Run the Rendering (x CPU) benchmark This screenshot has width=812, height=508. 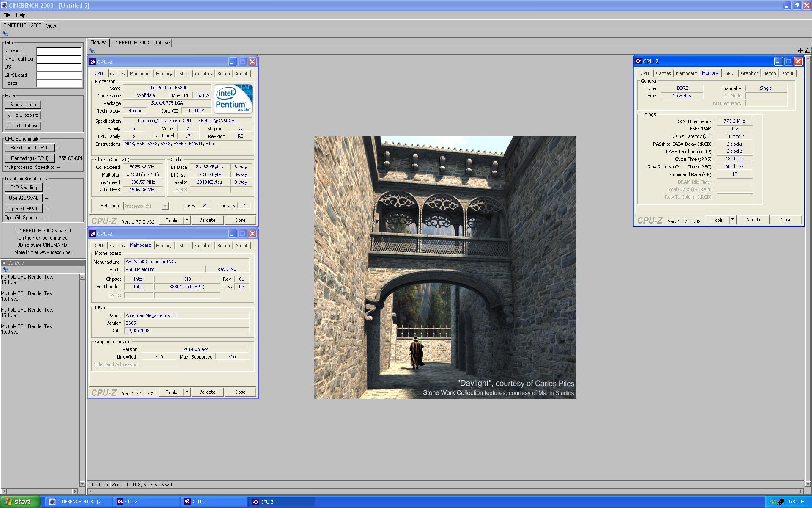point(30,158)
